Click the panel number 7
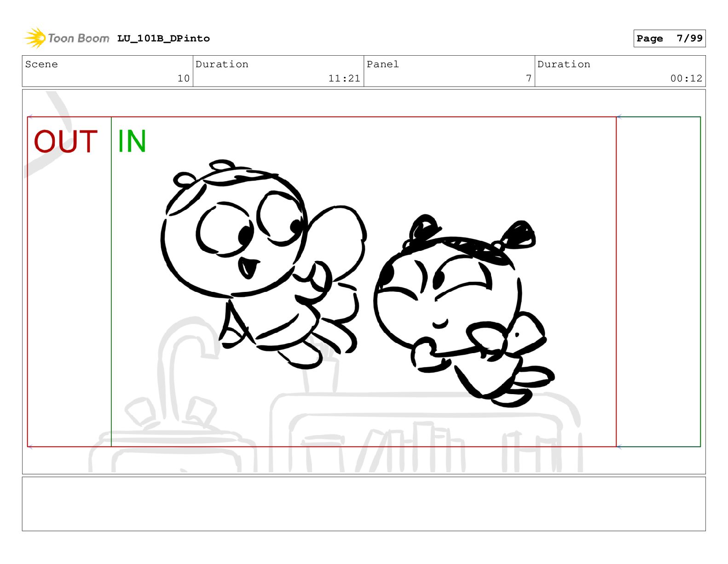This screenshot has height=564, width=728. click(x=529, y=79)
